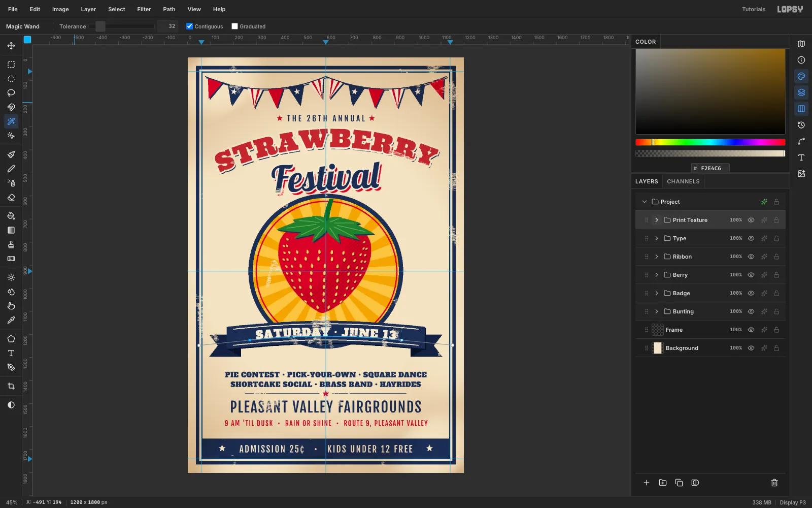
Task: Click the 45% zoom level
Action: pos(12,502)
